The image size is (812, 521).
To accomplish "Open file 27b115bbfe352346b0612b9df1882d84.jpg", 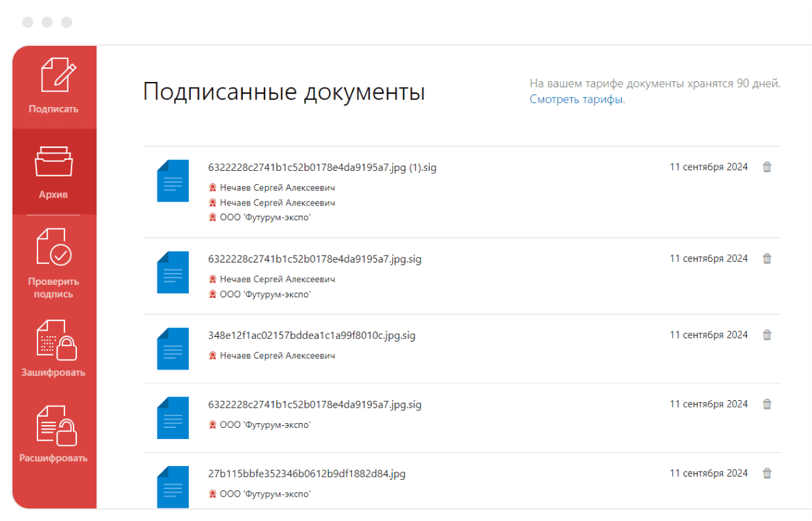I will (307, 474).
